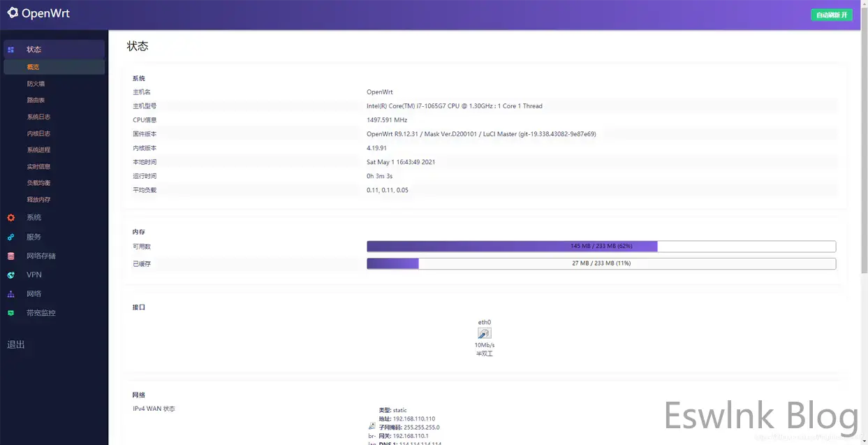Click 退出 to log out

pos(16,344)
